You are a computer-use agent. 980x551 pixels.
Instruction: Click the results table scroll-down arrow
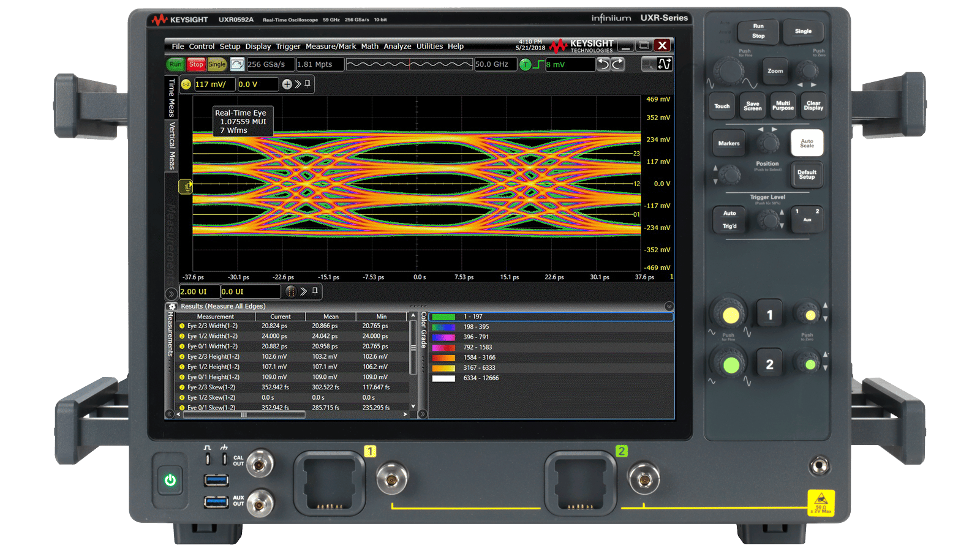pos(413,406)
